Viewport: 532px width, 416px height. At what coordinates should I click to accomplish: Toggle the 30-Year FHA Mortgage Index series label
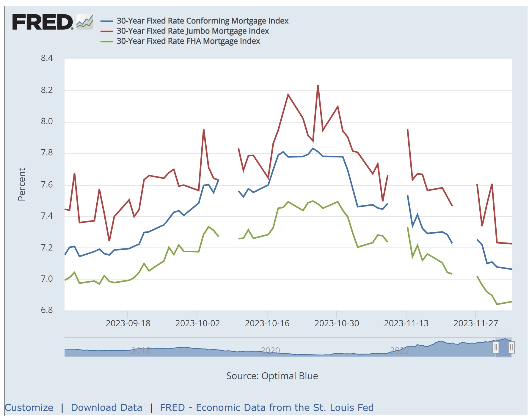(x=188, y=41)
